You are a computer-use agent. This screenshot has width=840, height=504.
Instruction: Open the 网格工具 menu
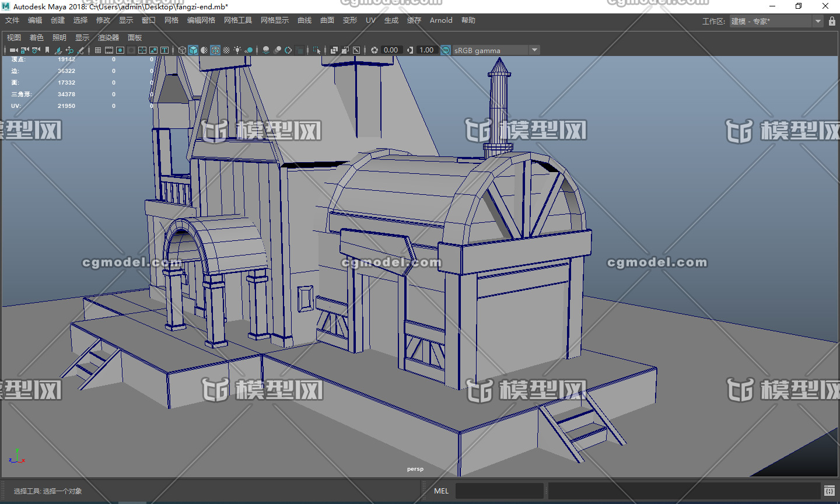click(238, 20)
